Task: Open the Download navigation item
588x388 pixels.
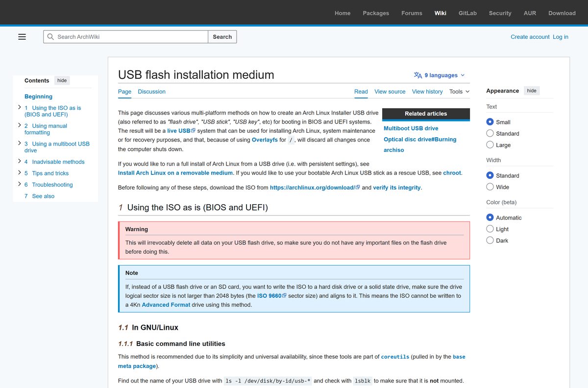Action: click(562, 13)
